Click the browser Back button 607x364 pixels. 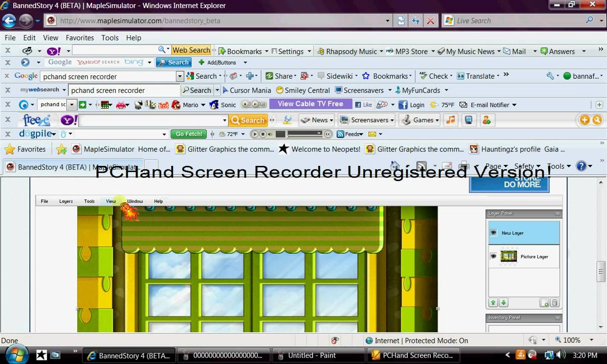(9, 21)
